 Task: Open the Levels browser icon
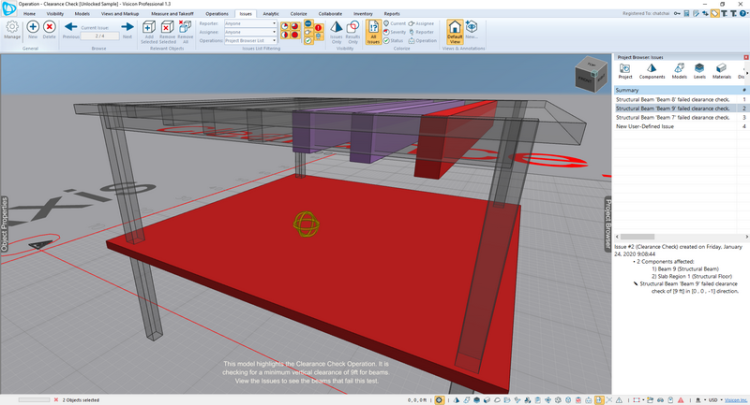coord(699,69)
